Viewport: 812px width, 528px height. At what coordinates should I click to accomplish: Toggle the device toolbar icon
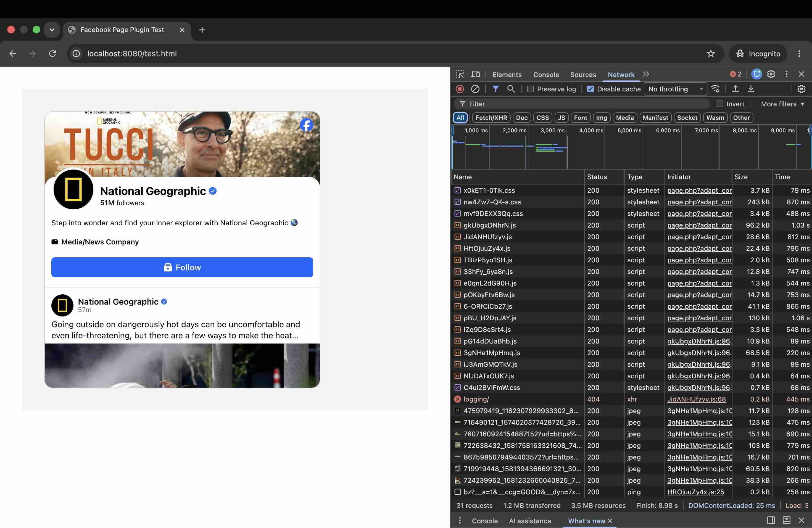(x=475, y=74)
